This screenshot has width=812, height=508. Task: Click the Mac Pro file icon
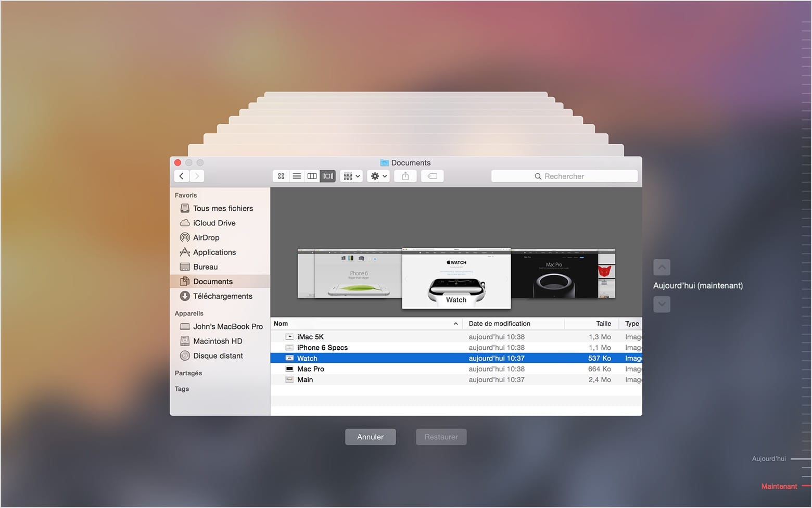pyautogui.click(x=289, y=369)
